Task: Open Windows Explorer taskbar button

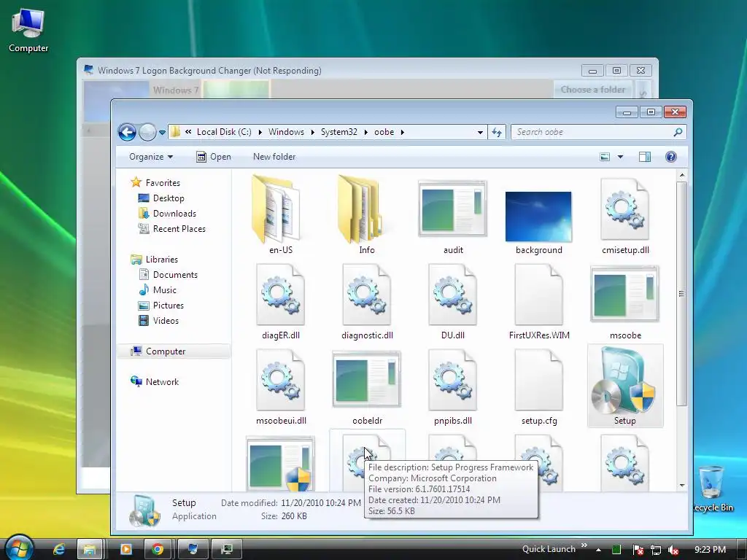Action: coord(90,549)
